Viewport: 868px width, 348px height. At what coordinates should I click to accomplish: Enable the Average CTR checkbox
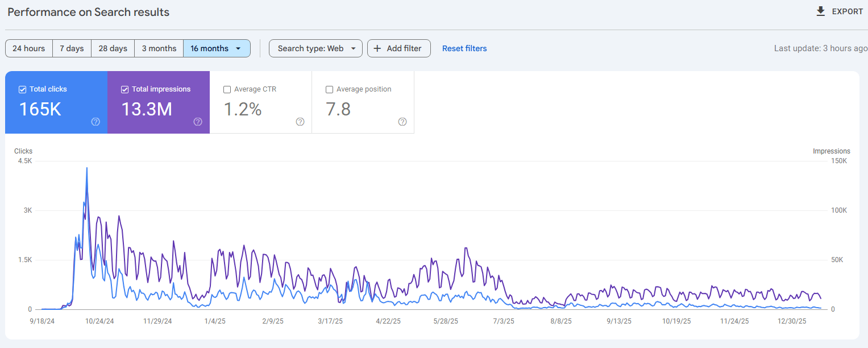(227, 89)
